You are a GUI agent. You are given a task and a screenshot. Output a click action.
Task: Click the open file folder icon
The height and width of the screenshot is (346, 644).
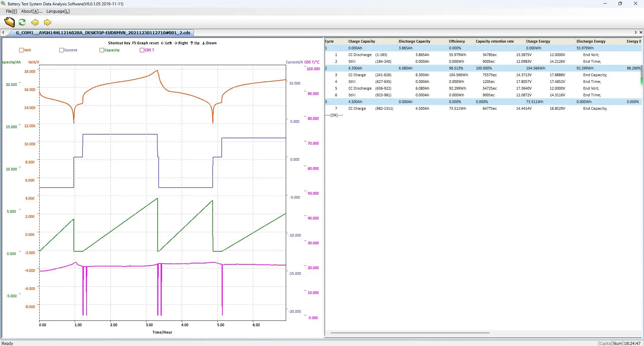9,22
